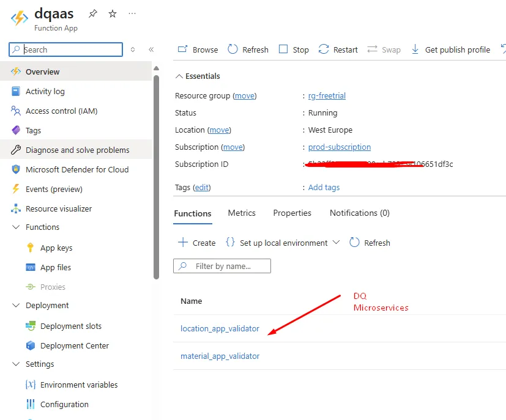The image size is (506, 420).
Task: Select Access control (IAM) in sidebar
Action: point(15,110)
